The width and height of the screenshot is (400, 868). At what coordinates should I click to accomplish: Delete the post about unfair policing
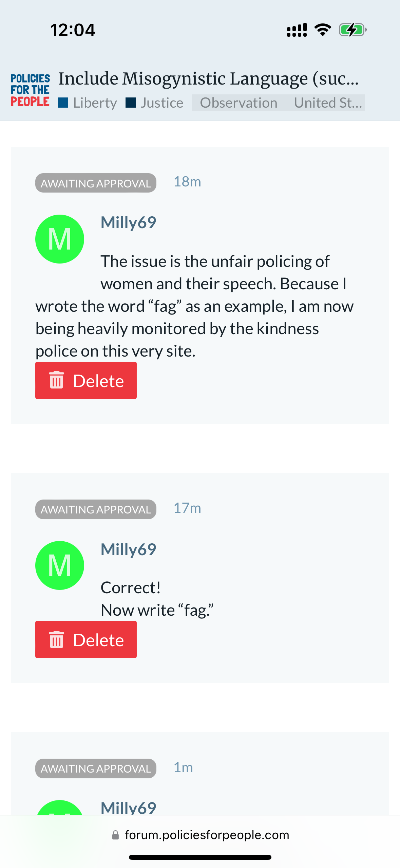tap(86, 380)
